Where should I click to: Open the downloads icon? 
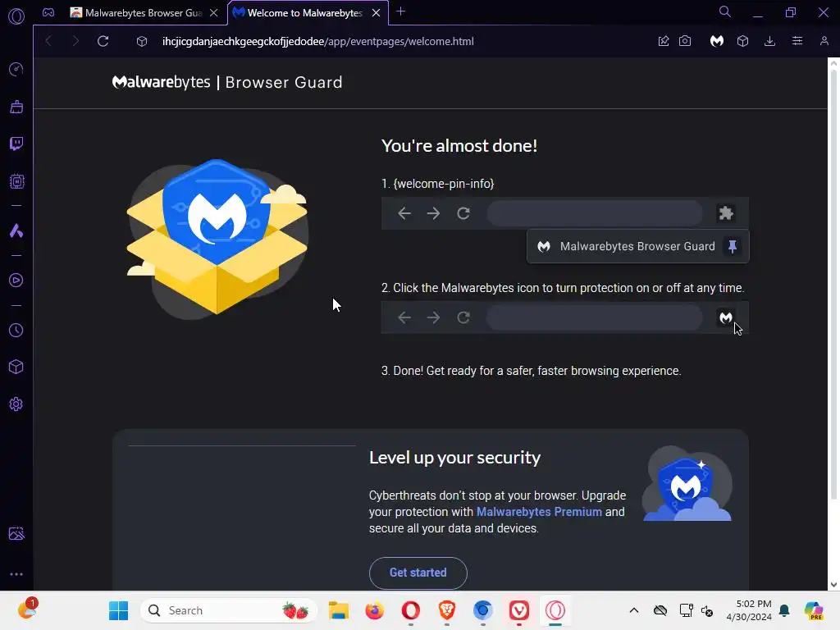769,41
